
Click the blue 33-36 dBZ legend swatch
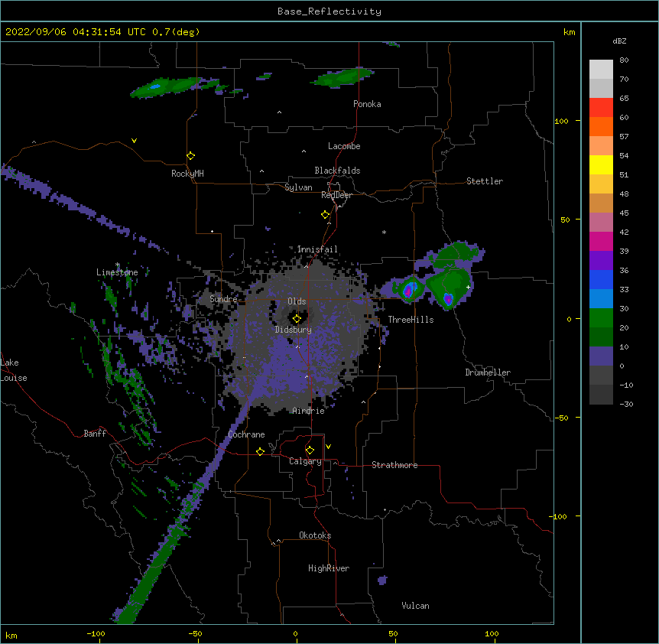(601, 279)
